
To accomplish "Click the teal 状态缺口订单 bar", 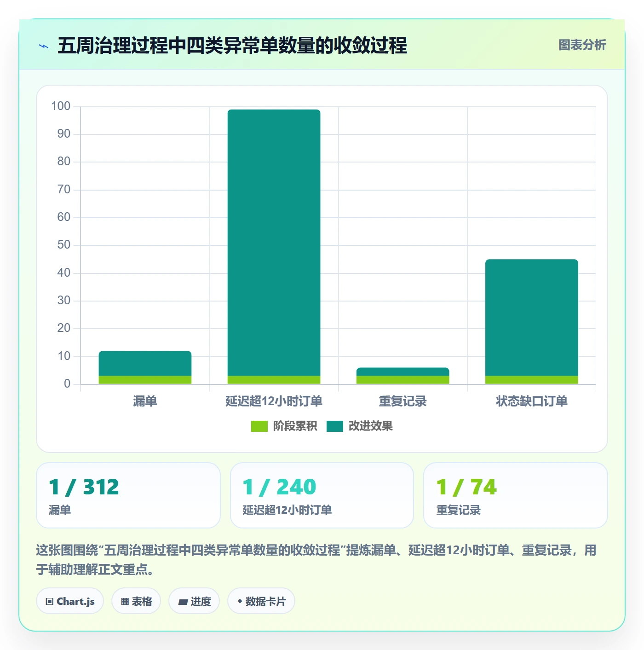I will point(531,318).
